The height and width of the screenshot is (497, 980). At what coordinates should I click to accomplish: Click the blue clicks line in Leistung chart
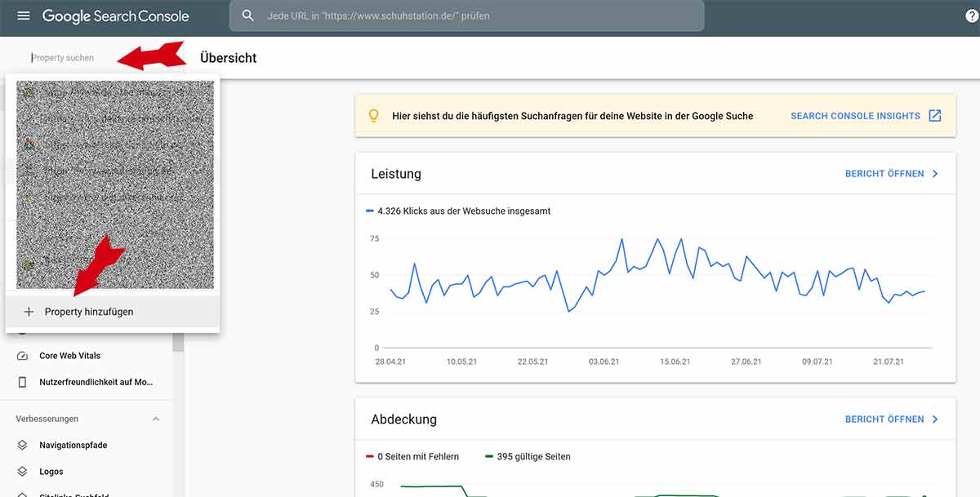657,273
